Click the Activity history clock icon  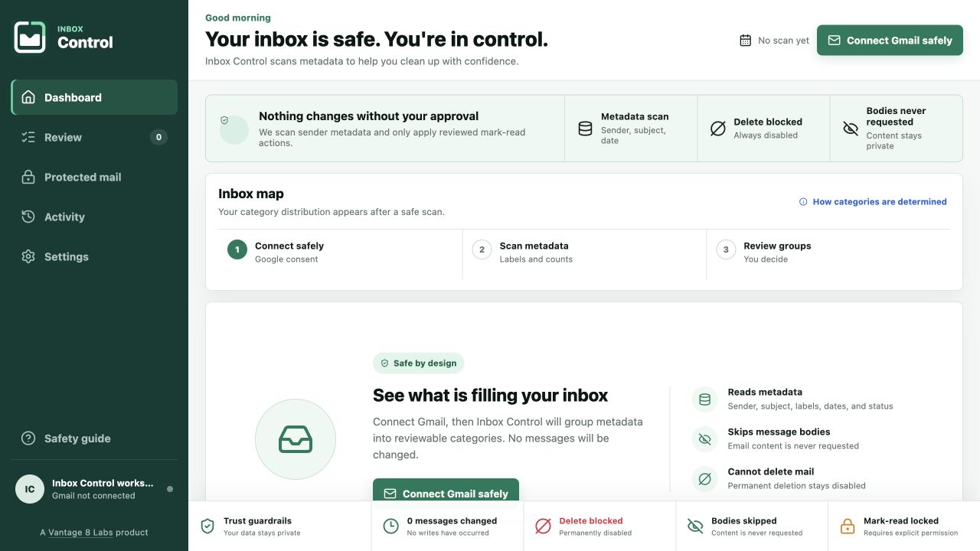(x=28, y=217)
